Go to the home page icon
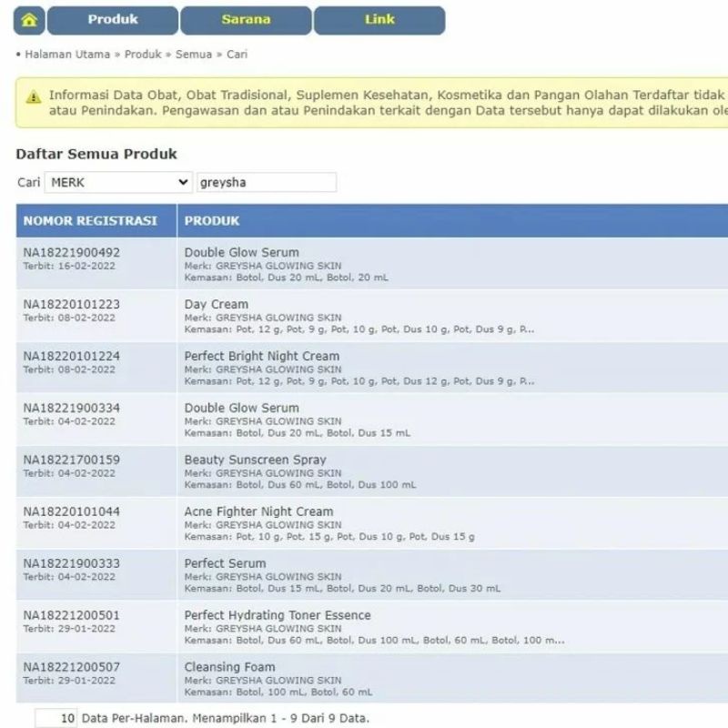 pyautogui.click(x=29, y=20)
